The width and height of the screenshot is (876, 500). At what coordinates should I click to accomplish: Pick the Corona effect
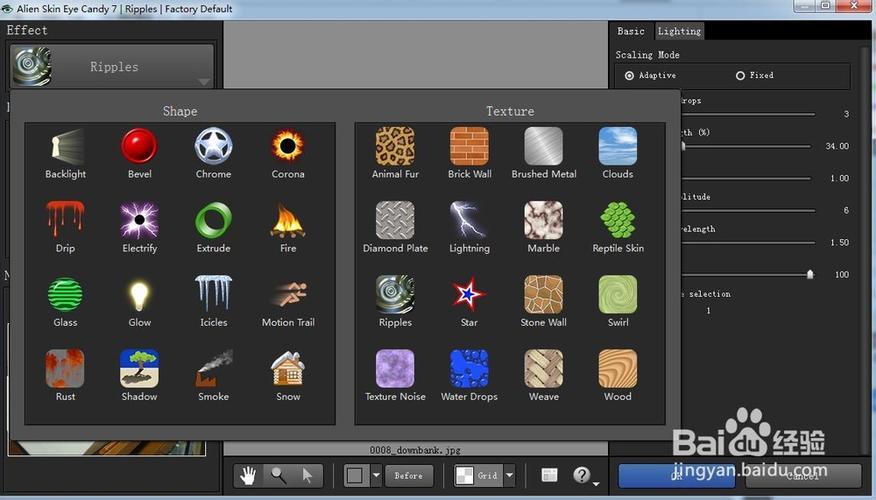[288, 154]
